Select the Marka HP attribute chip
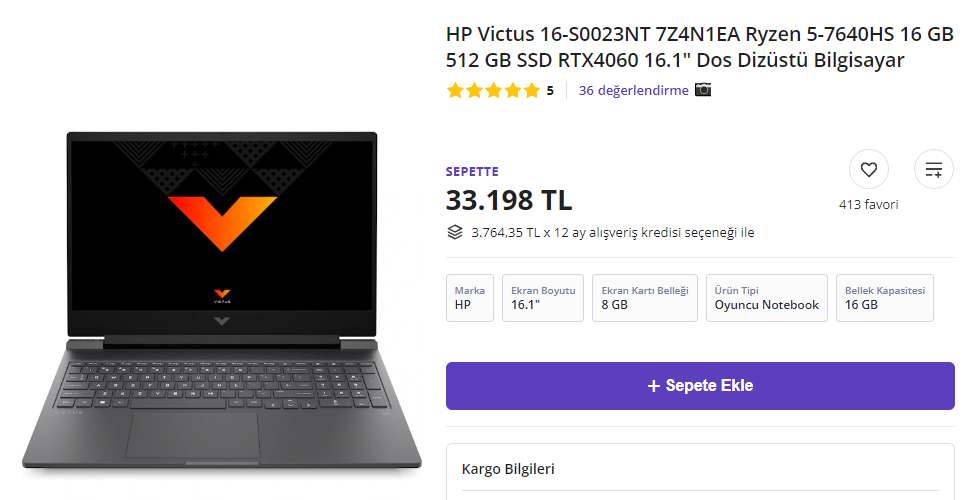The image size is (980, 500). click(470, 298)
